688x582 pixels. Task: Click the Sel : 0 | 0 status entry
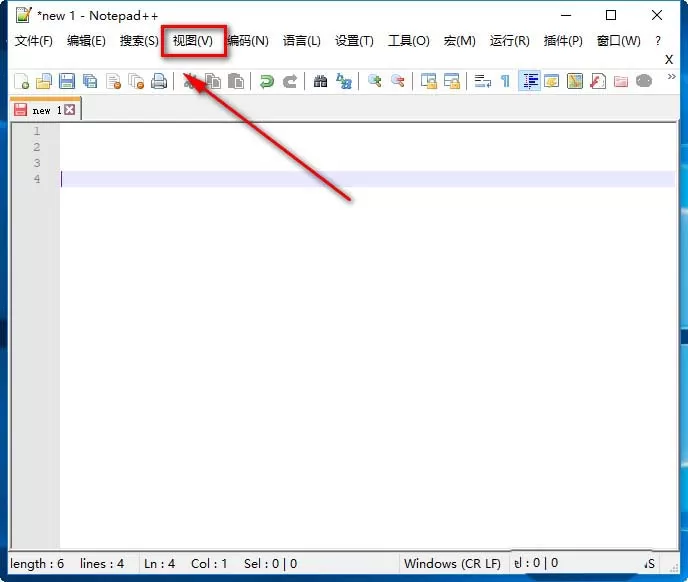(270, 564)
